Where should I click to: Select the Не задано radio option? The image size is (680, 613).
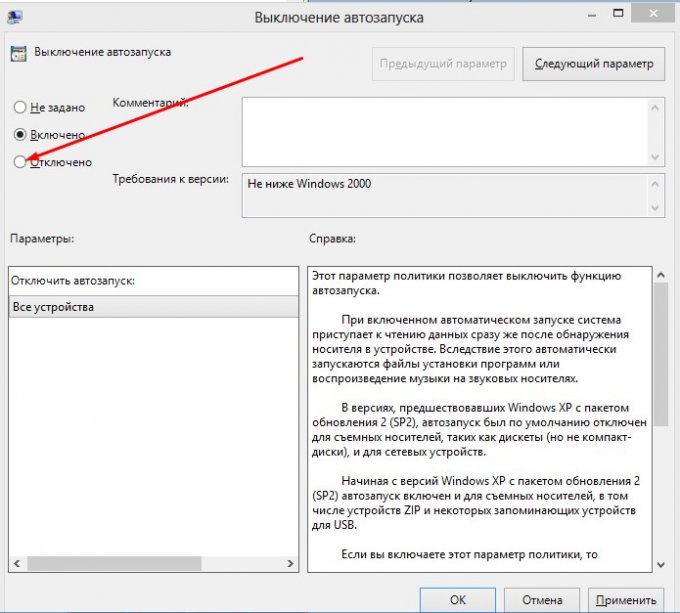pyautogui.click(x=20, y=107)
